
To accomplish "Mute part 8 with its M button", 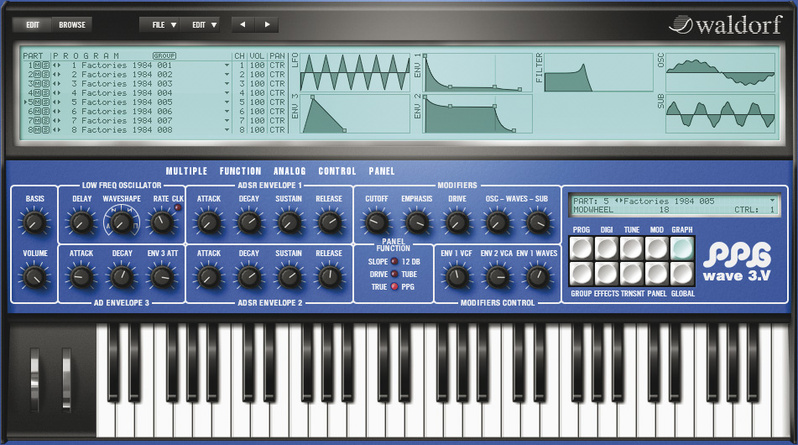I will coord(38,130).
